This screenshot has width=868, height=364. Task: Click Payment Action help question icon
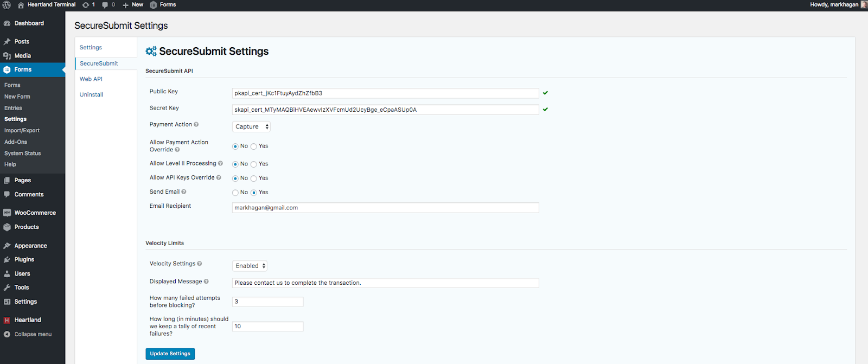[x=196, y=125]
